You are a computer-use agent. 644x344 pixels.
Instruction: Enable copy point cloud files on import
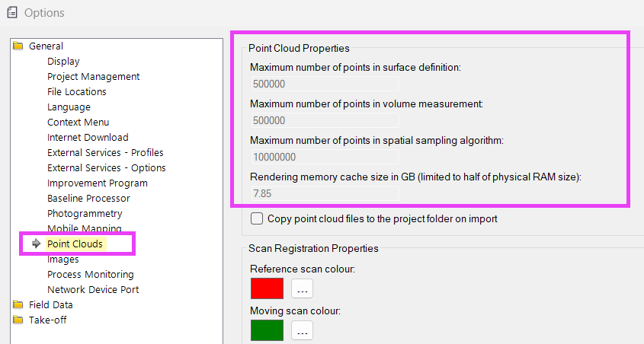[x=257, y=219]
